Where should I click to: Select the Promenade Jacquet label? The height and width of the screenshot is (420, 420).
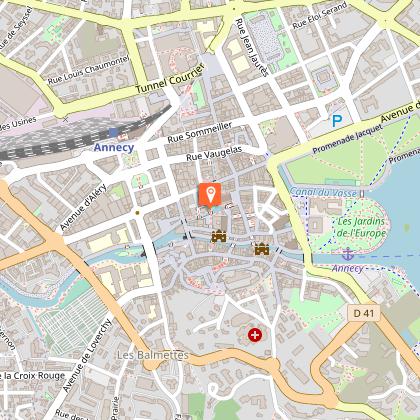(x=347, y=139)
